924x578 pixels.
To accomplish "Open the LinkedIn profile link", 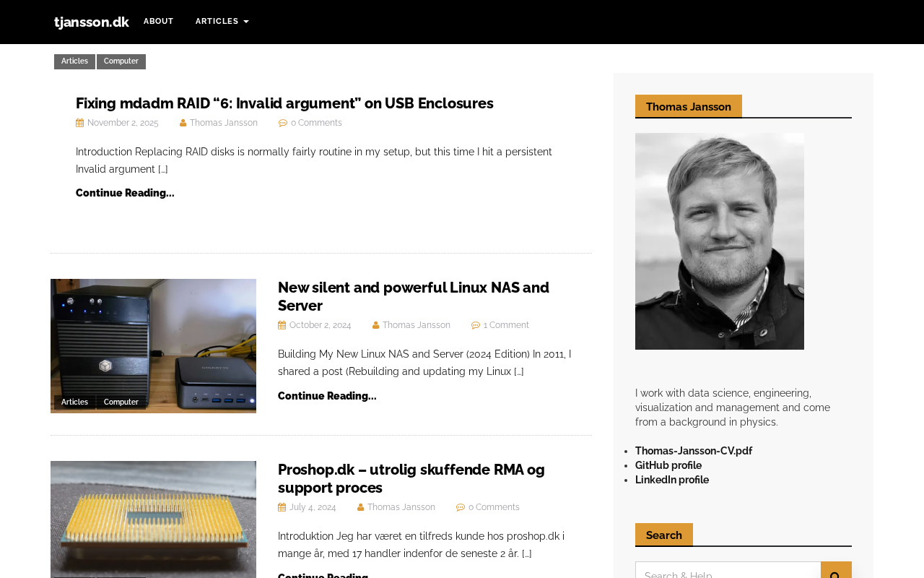I will click(671, 480).
